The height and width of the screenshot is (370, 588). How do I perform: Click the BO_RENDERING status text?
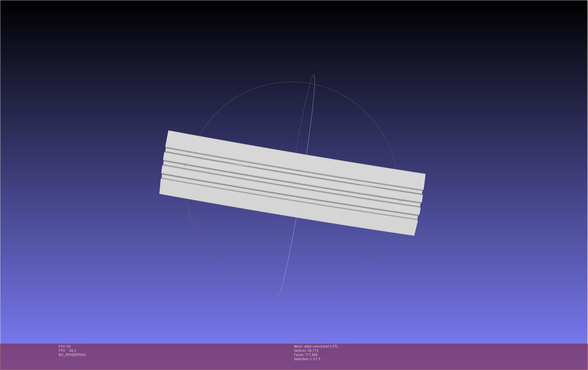click(x=72, y=355)
